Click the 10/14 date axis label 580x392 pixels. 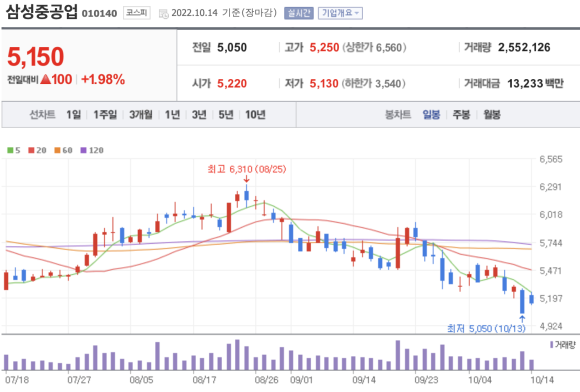542,380
